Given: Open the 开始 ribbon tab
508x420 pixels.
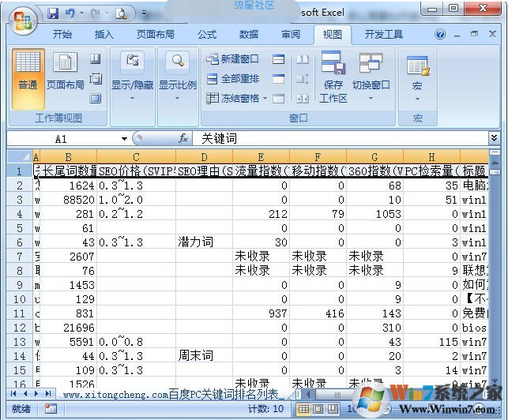Looking at the screenshot, I should tap(62, 34).
